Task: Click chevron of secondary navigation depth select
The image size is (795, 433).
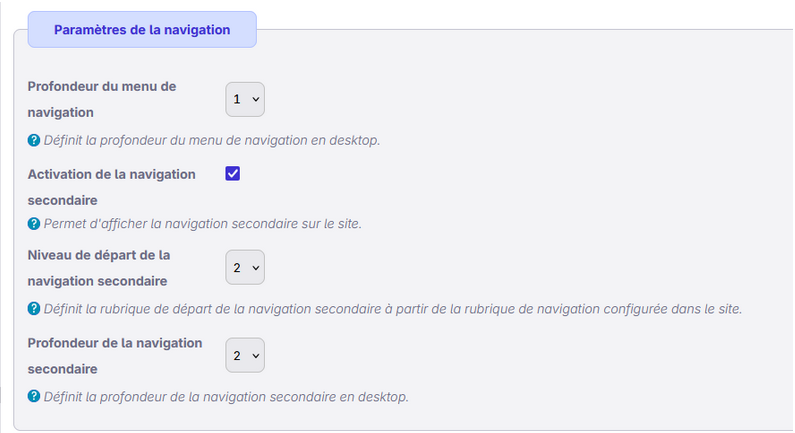Action: pos(255,355)
